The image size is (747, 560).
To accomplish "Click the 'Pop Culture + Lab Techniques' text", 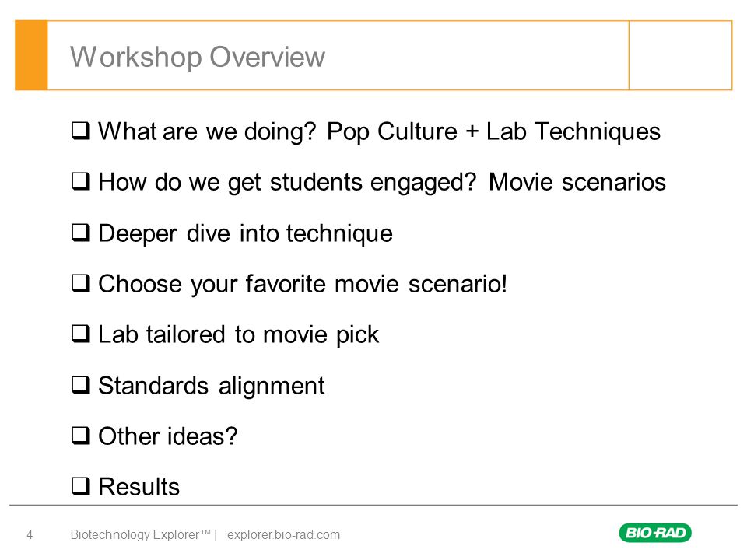I will pos(493,132).
